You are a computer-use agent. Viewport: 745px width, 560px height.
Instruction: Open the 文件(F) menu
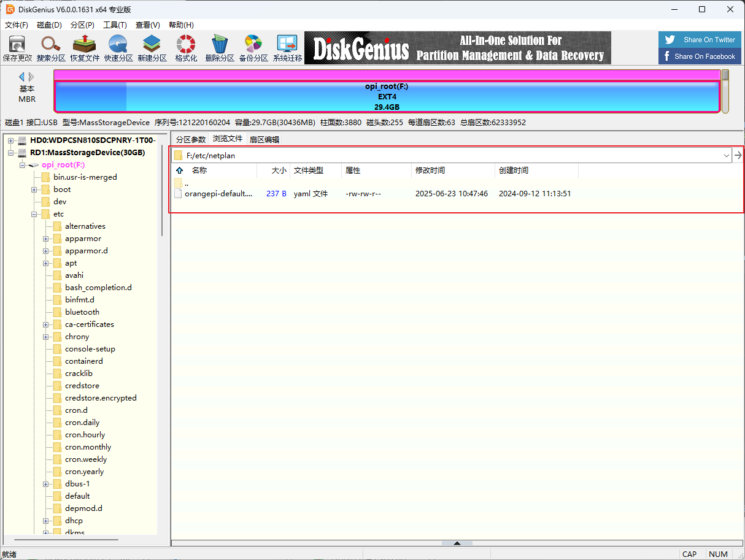click(17, 25)
